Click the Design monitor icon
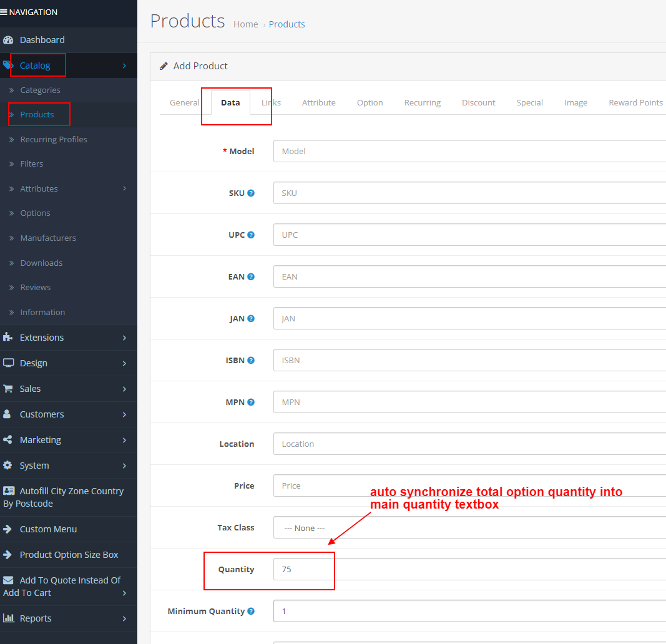The image size is (666, 644). coord(9,363)
